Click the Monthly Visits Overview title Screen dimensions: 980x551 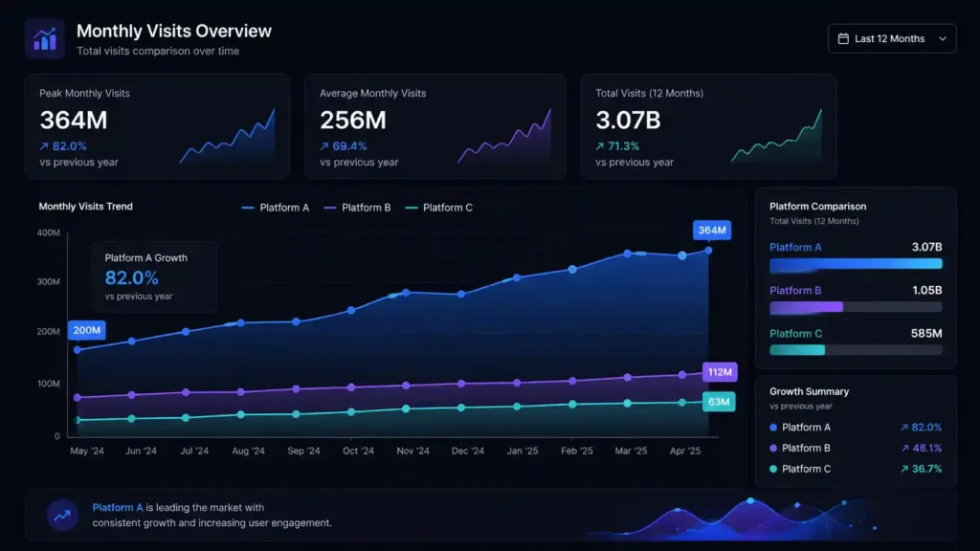coord(174,32)
